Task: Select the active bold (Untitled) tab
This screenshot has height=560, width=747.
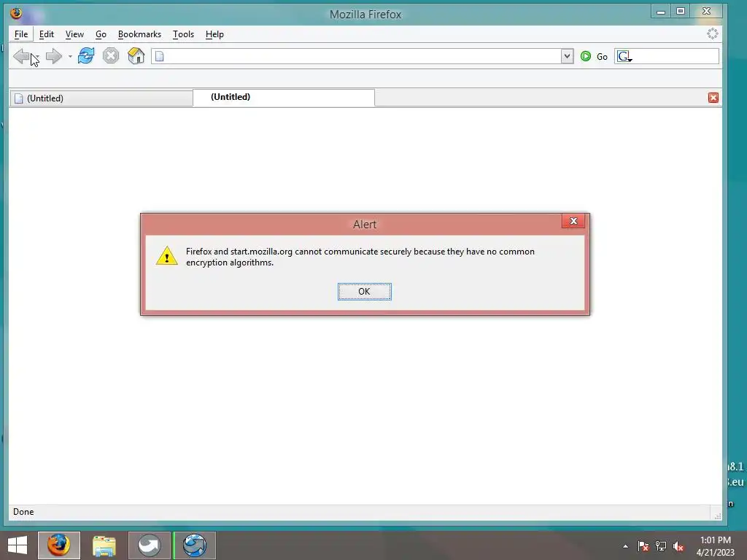Action: coord(284,97)
